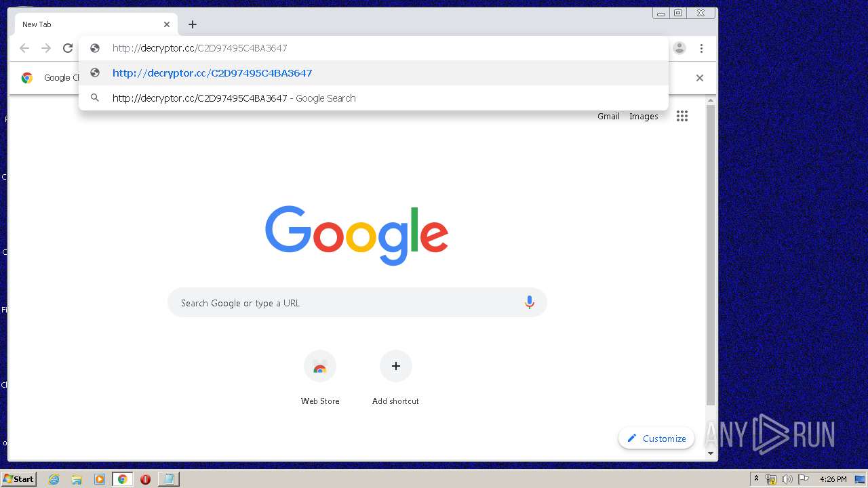Open the profile avatar icon
868x488 pixels.
click(679, 48)
